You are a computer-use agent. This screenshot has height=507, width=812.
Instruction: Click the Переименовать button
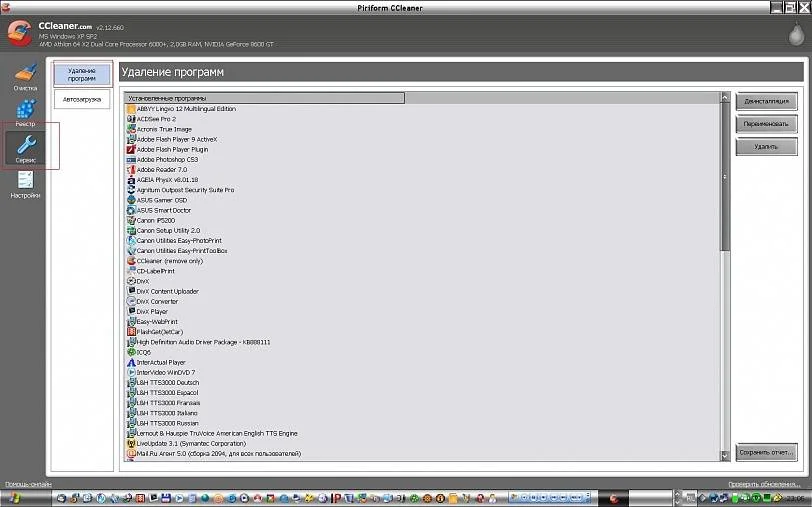click(x=766, y=124)
